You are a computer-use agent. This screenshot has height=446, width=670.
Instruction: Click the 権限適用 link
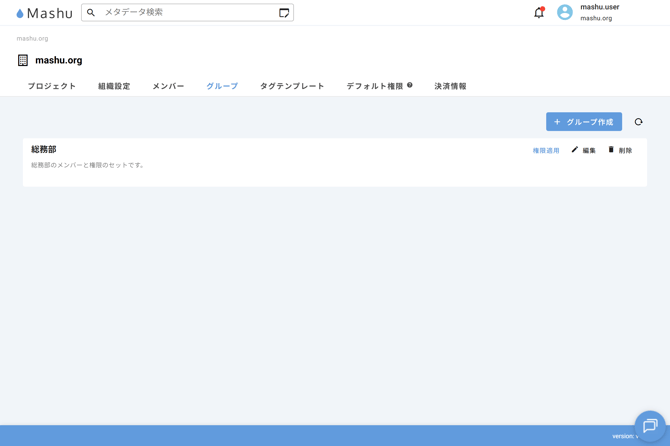pos(546,151)
